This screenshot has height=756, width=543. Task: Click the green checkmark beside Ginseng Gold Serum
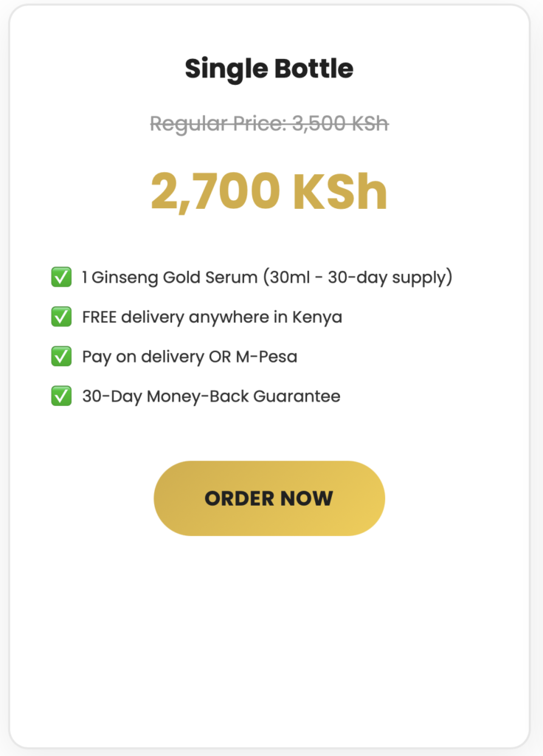tap(61, 278)
